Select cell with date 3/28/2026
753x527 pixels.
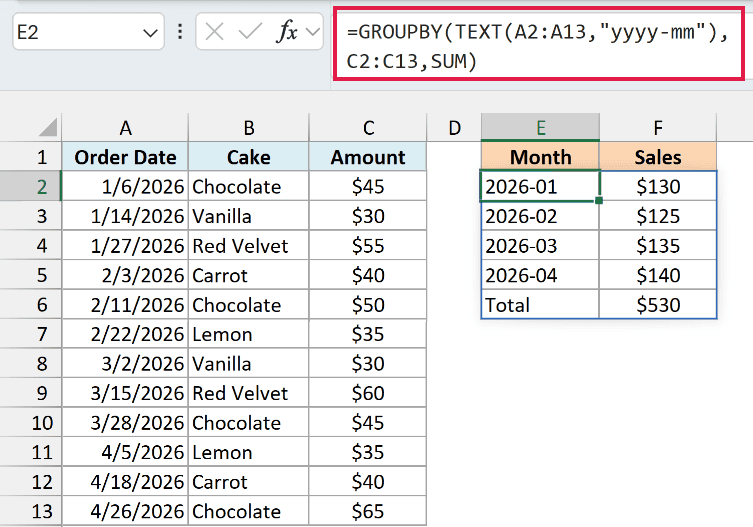pos(125,423)
